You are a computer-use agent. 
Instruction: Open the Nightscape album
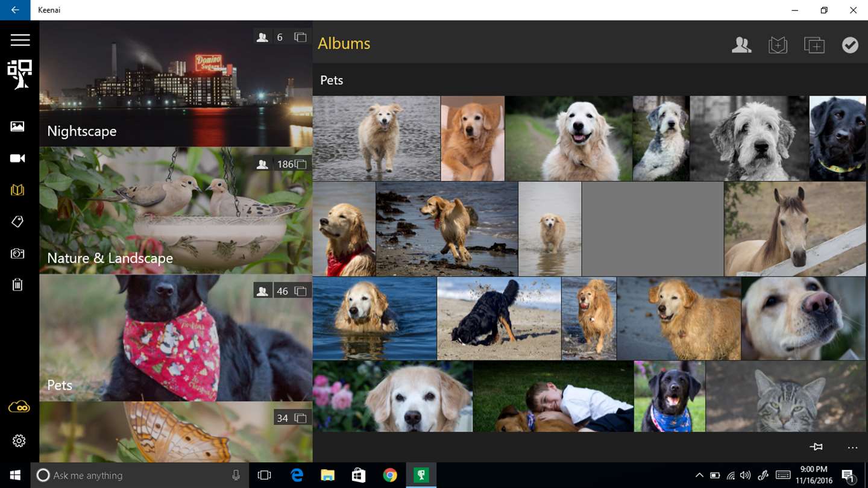[x=176, y=84]
